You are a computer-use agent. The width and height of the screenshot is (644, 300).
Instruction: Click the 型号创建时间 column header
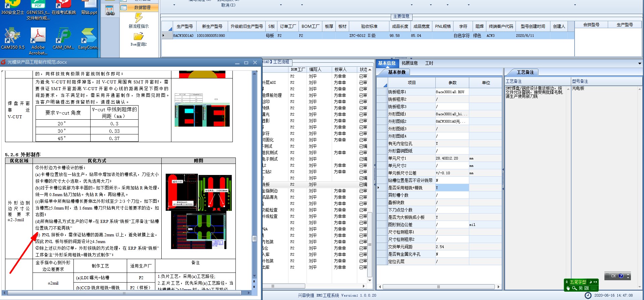(533, 26)
